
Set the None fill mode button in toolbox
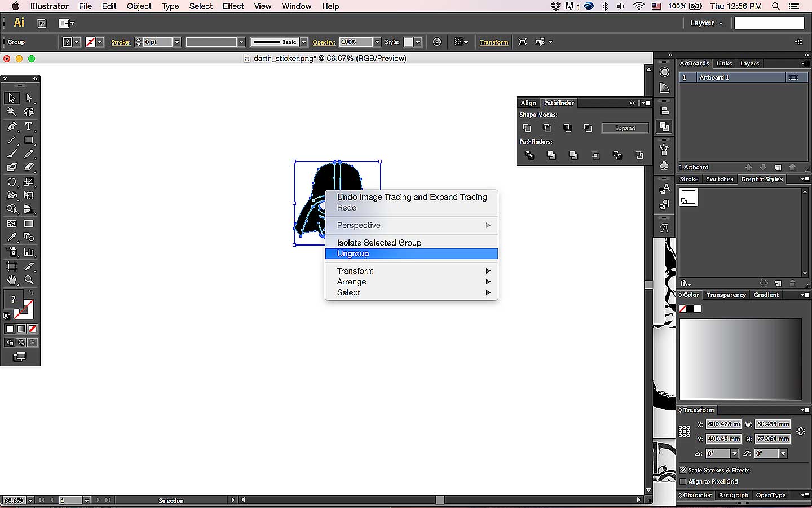[x=33, y=329]
